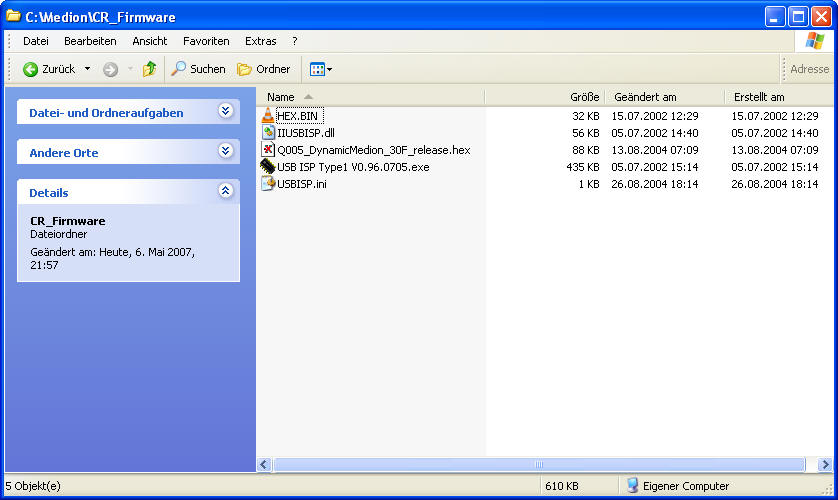Open the views (Ansichten) dropdown button

click(x=321, y=69)
